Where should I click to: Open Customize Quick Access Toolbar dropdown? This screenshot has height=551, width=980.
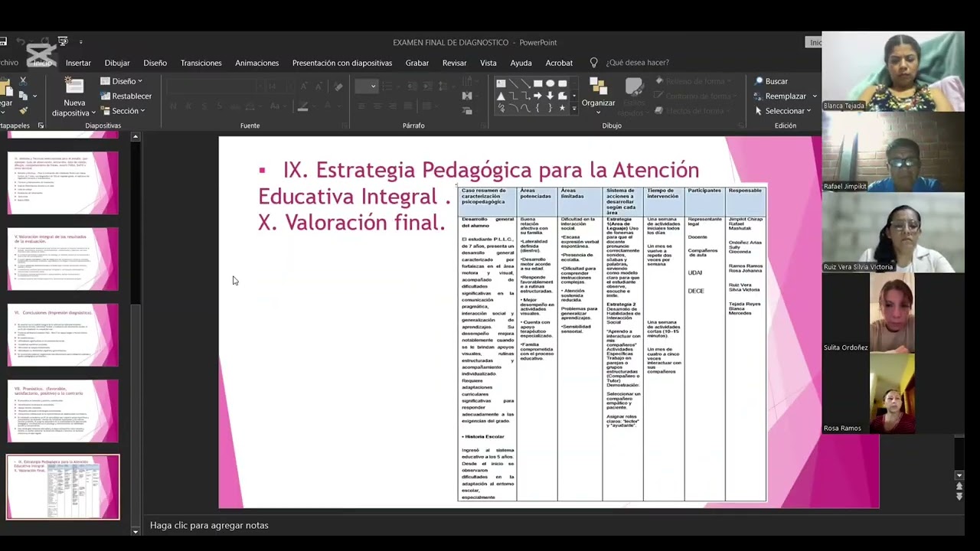click(81, 42)
